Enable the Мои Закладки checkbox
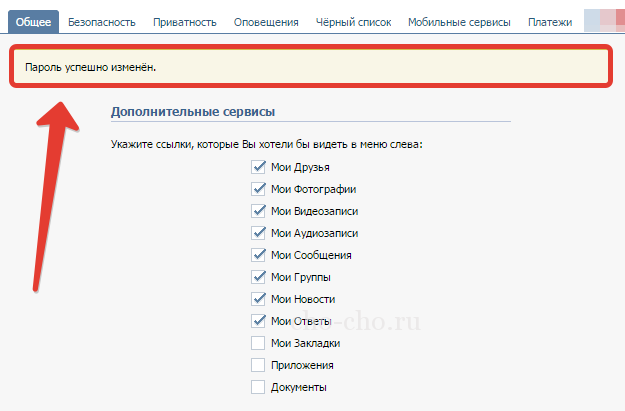The width and height of the screenshot is (625, 411). pos(258,343)
